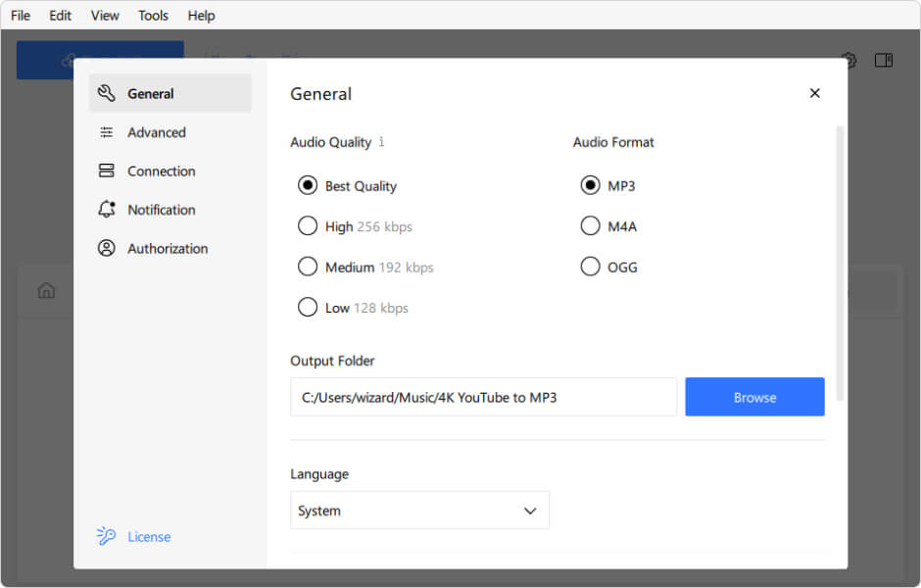Open the License link
This screenshot has width=921, height=588.
coord(149,537)
